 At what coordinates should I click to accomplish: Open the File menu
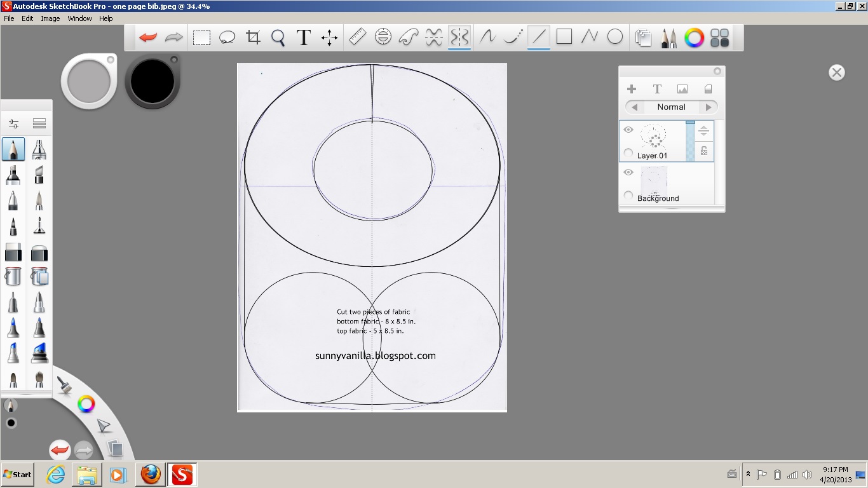coord(9,18)
